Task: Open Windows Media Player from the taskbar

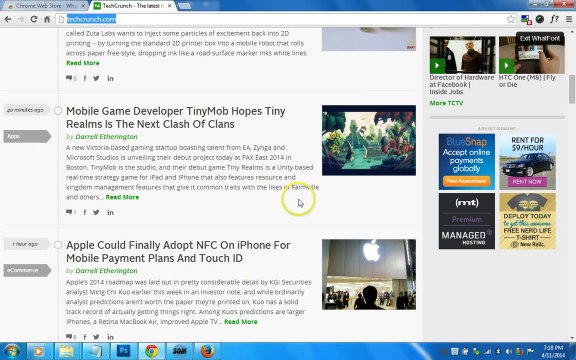Action: [x=38, y=351]
